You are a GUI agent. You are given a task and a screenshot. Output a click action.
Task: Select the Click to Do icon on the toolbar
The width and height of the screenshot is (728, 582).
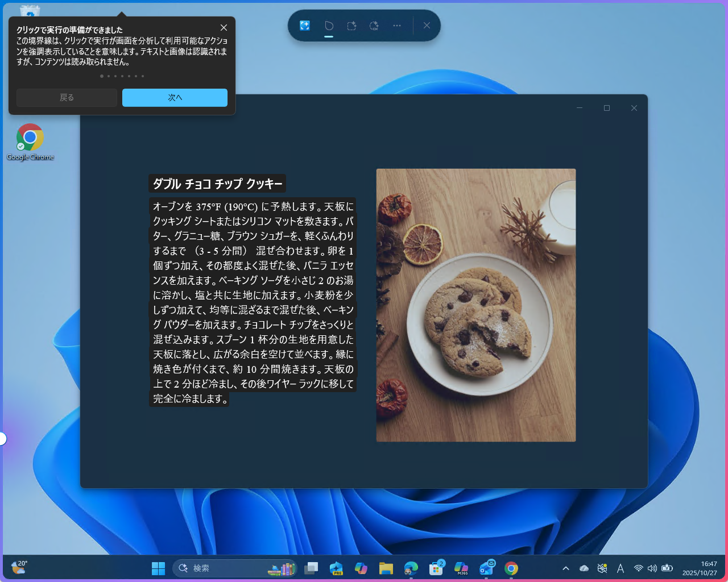[x=305, y=26]
